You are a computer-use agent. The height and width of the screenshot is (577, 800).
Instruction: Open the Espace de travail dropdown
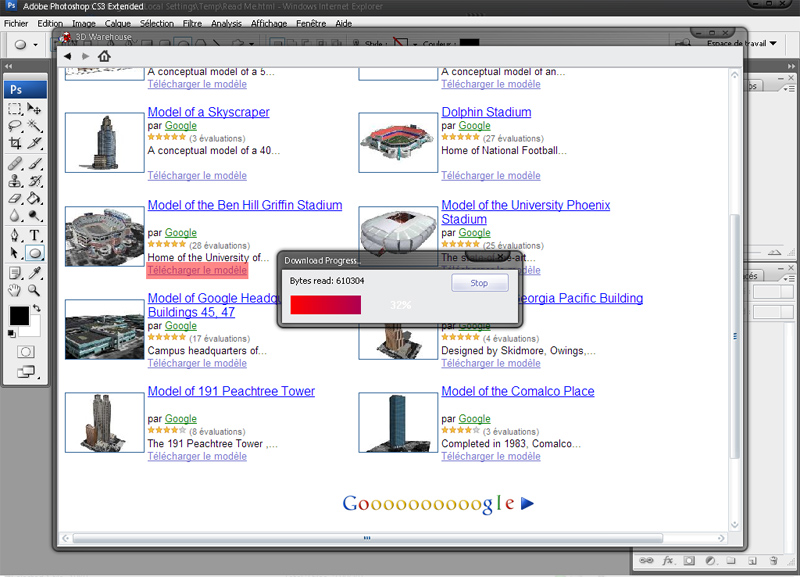[742, 43]
